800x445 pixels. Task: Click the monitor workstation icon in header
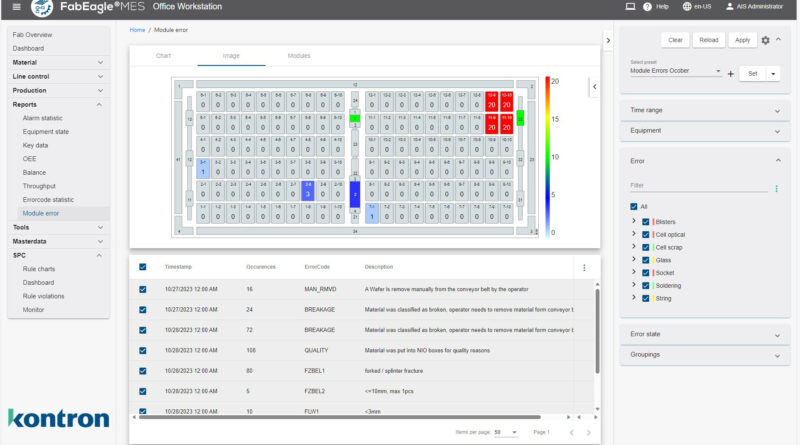point(630,6)
